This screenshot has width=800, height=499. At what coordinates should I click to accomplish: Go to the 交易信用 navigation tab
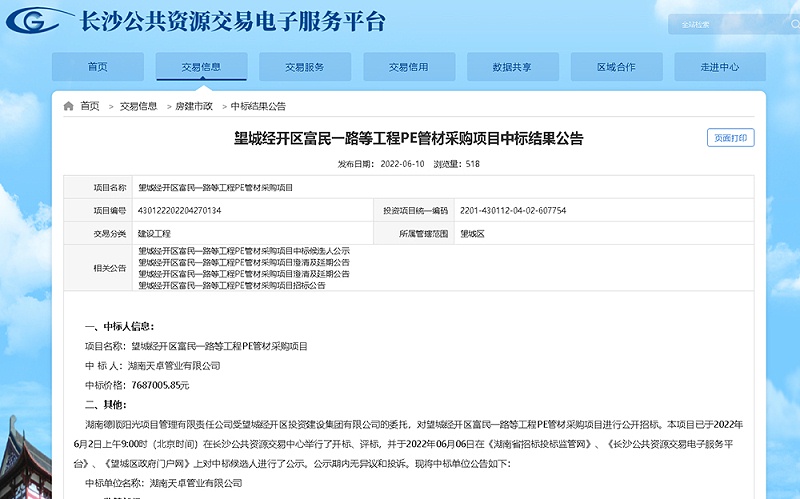coord(409,67)
